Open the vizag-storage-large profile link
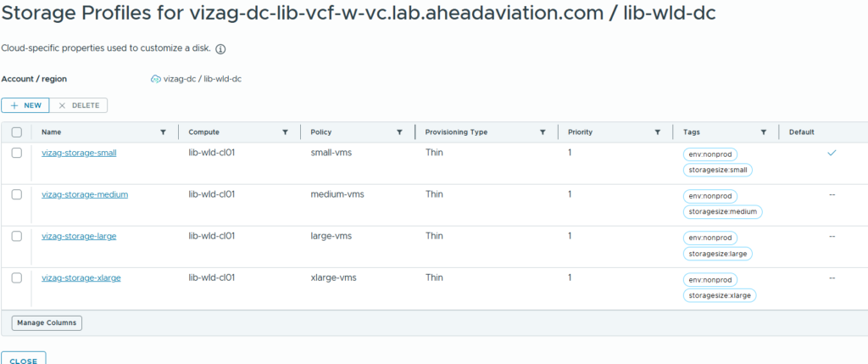Viewport: 868px width, 364px height. click(79, 236)
